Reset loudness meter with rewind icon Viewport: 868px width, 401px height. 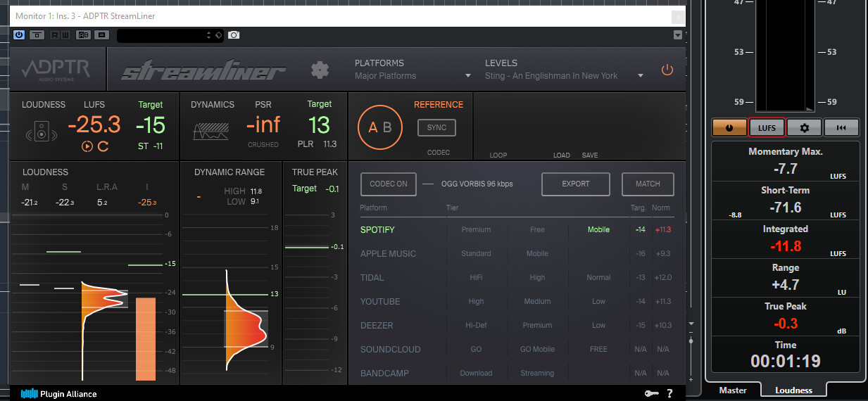841,127
